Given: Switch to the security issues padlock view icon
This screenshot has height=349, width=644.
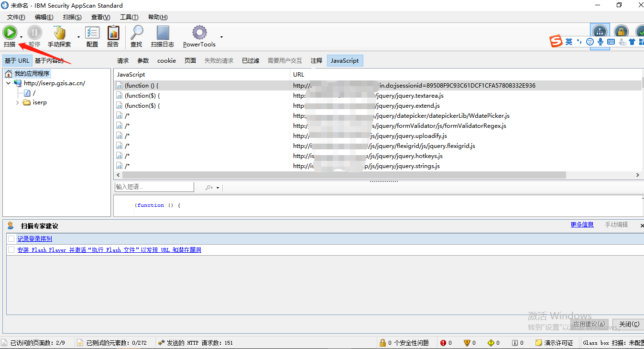Looking at the screenshot, I should coord(621,32).
